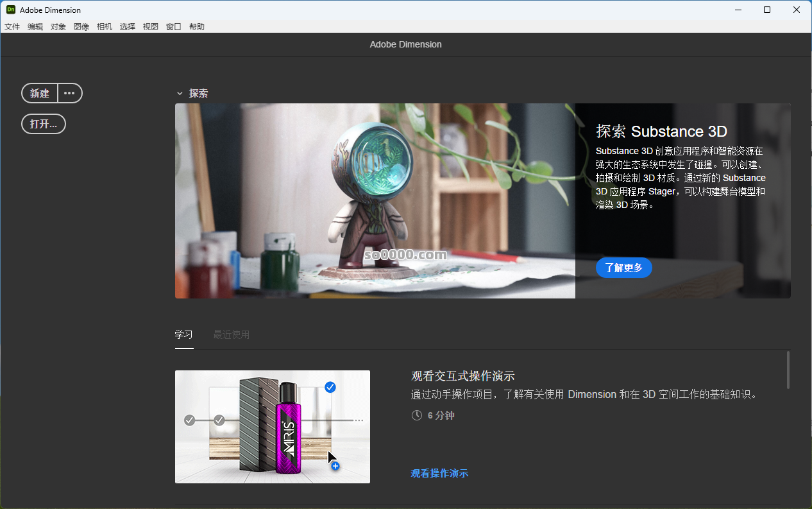Open the 帮助 menu
812x509 pixels.
tap(196, 26)
